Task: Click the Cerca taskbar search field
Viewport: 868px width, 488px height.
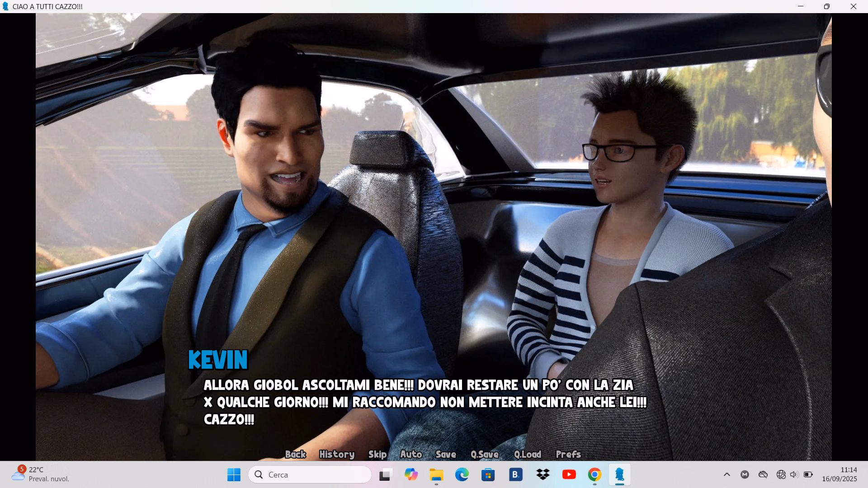Action: click(x=310, y=474)
